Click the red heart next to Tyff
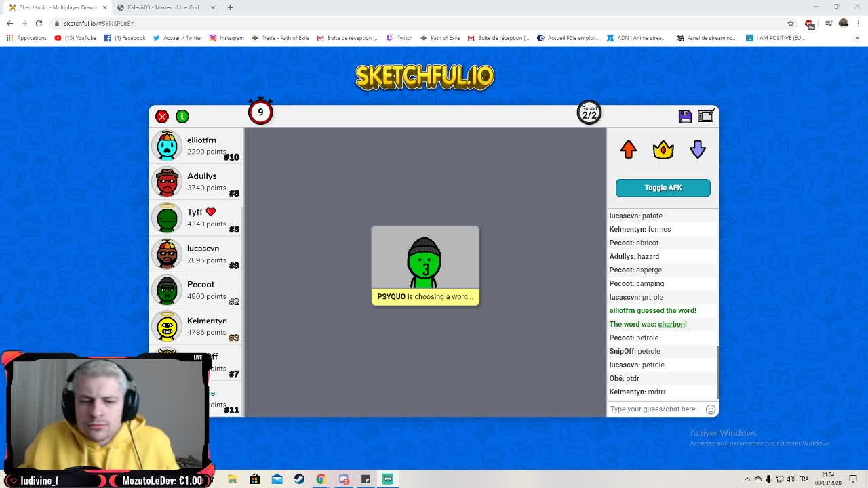868x488 pixels. point(211,212)
